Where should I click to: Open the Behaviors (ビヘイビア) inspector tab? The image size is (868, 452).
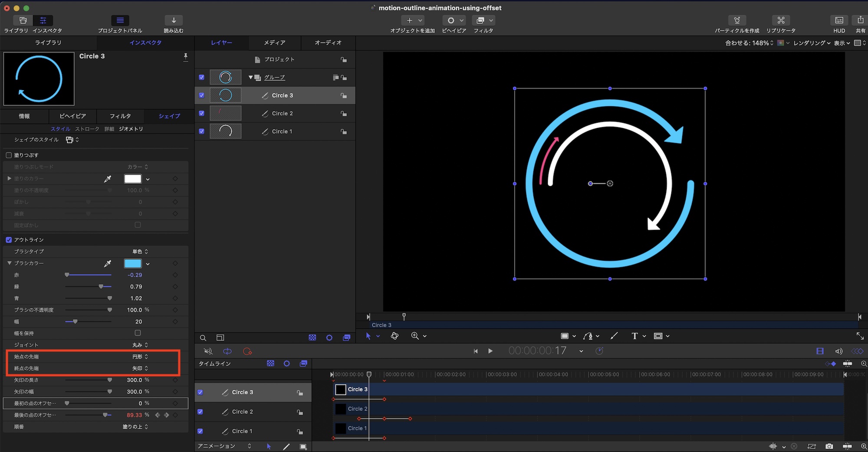[x=72, y=116]
